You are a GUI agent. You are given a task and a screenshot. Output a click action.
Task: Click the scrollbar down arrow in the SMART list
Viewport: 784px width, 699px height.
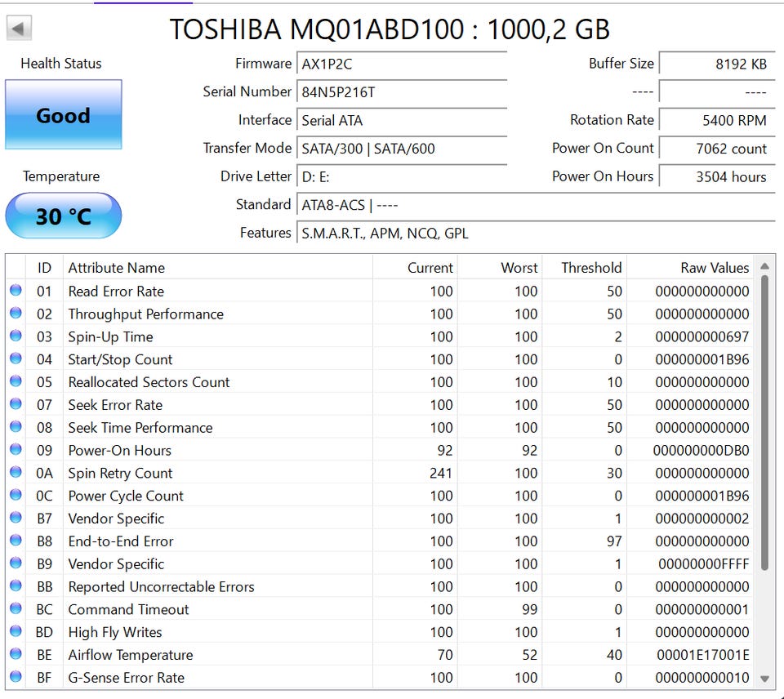tap(764, 678)
